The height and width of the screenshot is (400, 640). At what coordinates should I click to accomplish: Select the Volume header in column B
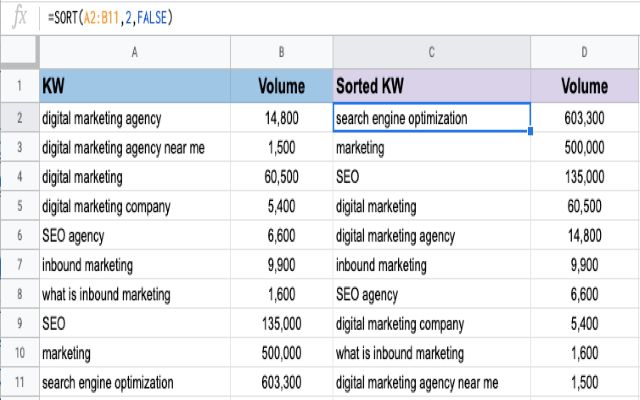click(281, 86)
